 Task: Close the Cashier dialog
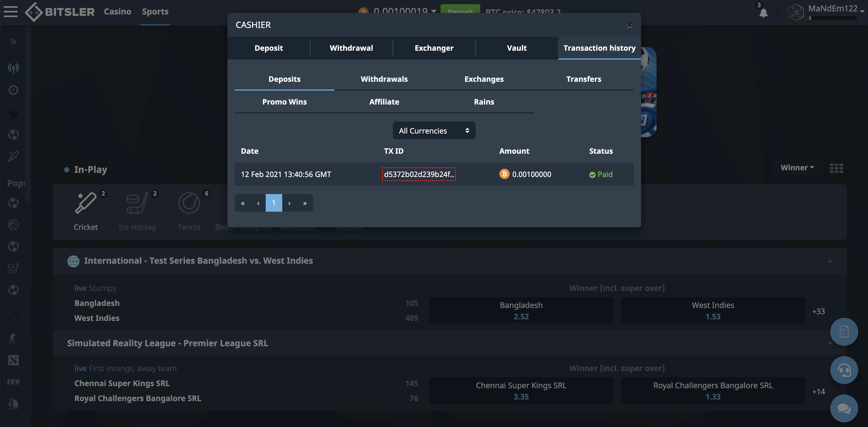629,25
